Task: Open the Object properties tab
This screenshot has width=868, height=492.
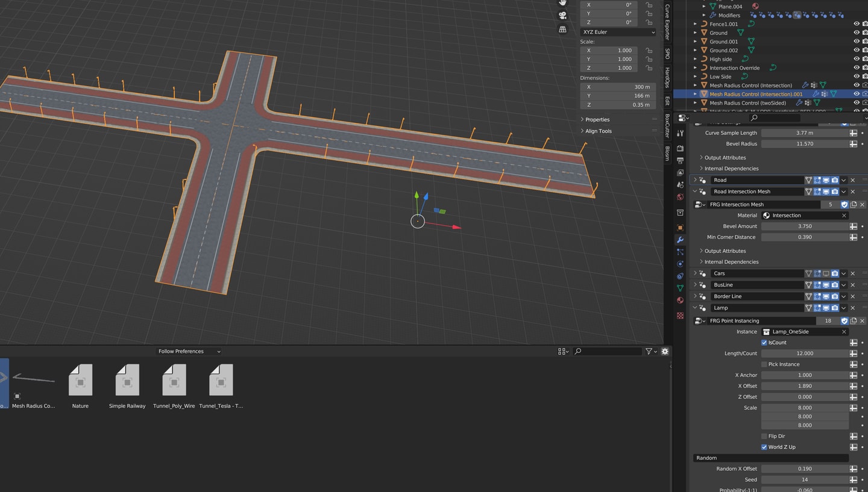Action: (680, 228)
